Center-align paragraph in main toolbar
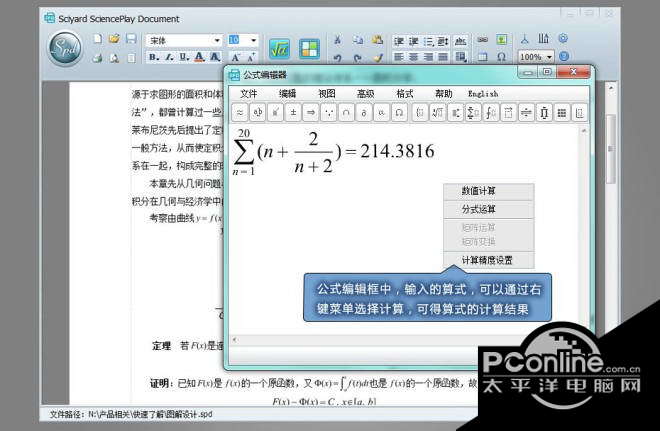660x431 pixels. (413, 57)
